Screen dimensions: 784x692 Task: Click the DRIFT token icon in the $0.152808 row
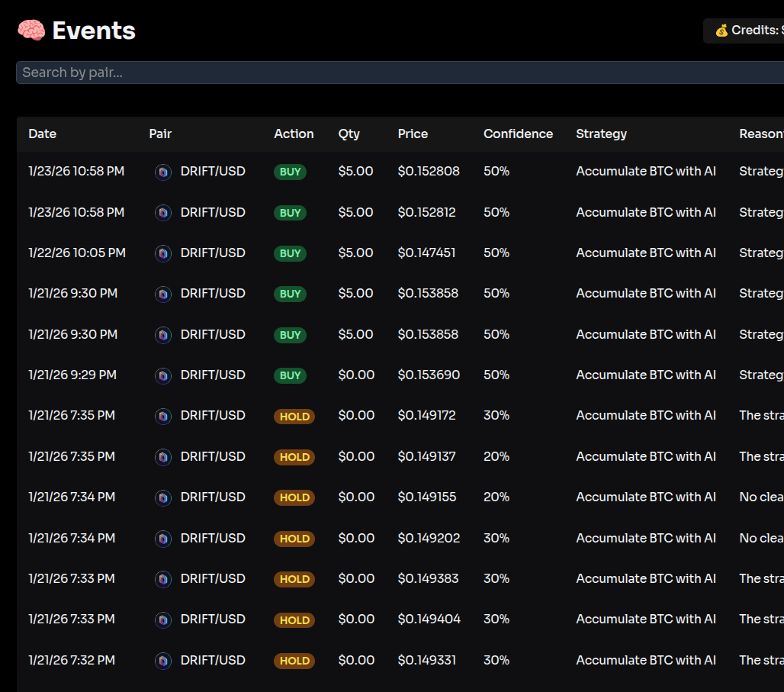(163, 172)
